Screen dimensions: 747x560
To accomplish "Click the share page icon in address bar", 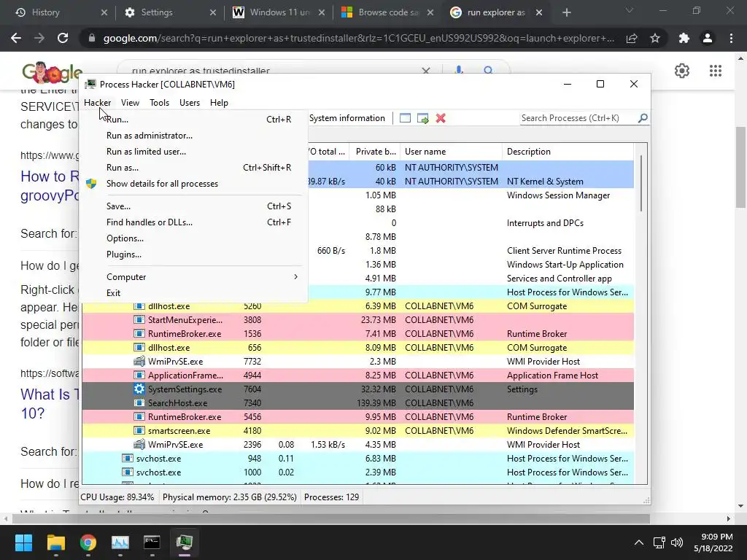I will click(x=632, y=38).
